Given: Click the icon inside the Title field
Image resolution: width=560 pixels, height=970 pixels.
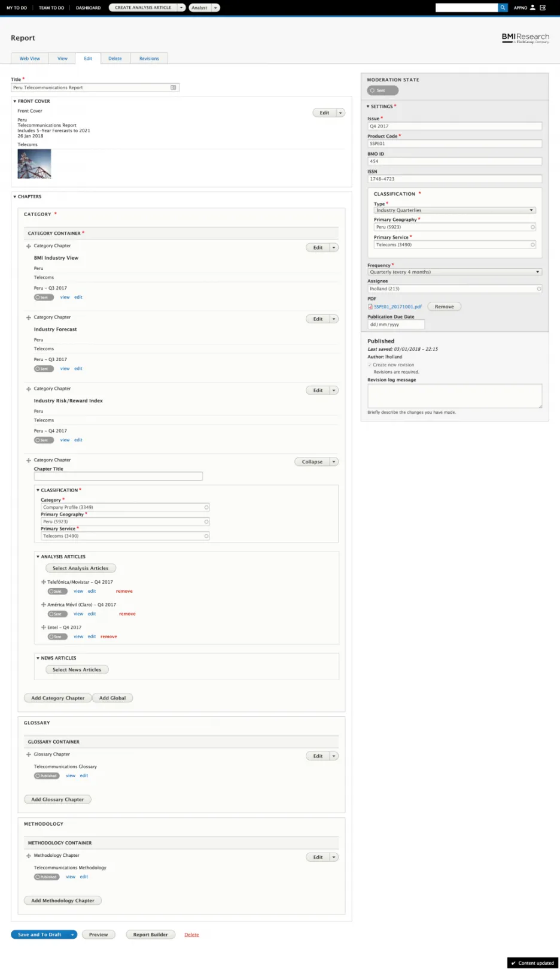Looking at the screenshot, I should 174,87.
